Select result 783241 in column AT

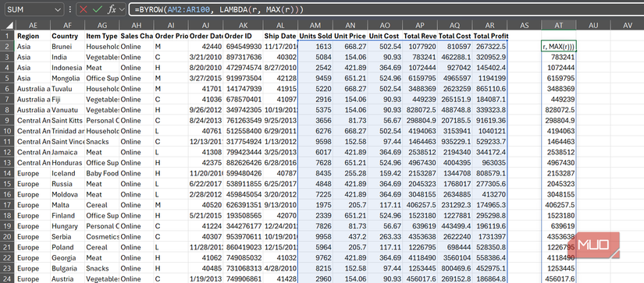[x=559, y=57]
